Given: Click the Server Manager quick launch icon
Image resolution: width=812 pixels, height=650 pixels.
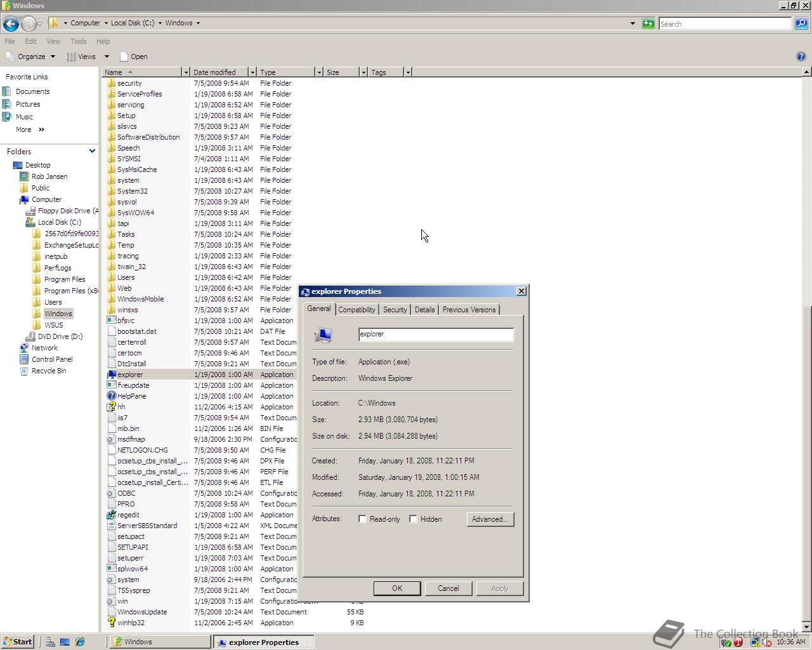Looking at the screenshot, I should point(50,642).
